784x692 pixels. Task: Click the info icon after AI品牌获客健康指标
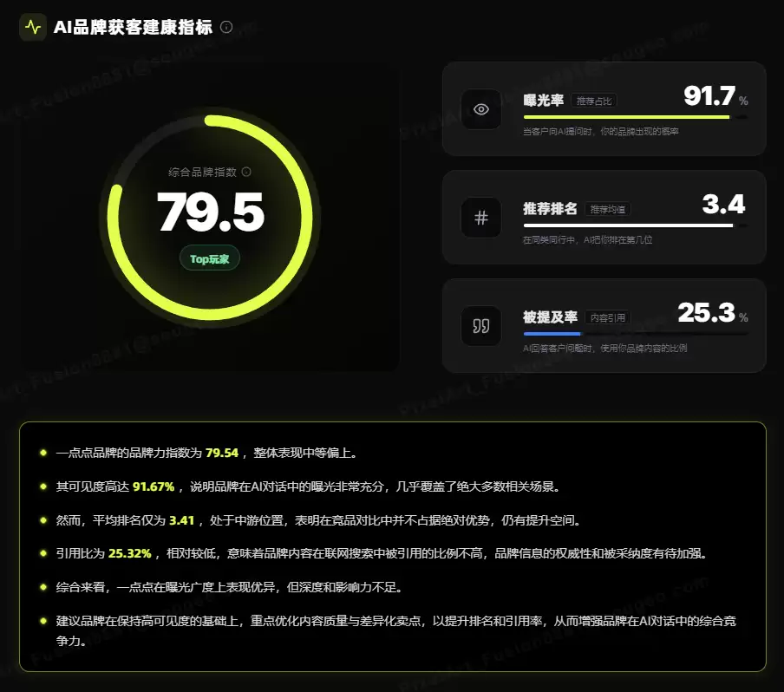click(x=226, y=27)
